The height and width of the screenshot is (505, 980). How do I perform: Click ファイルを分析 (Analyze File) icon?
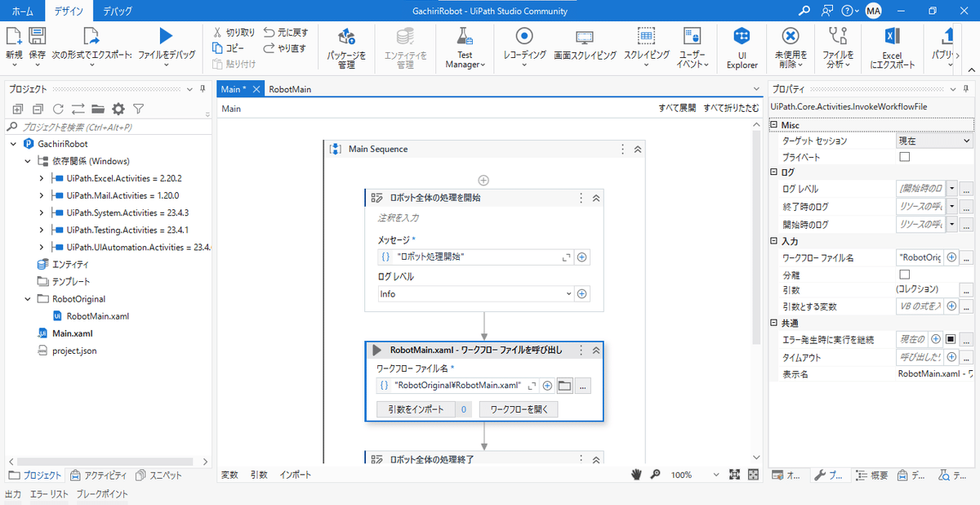(x=838, y=37)
